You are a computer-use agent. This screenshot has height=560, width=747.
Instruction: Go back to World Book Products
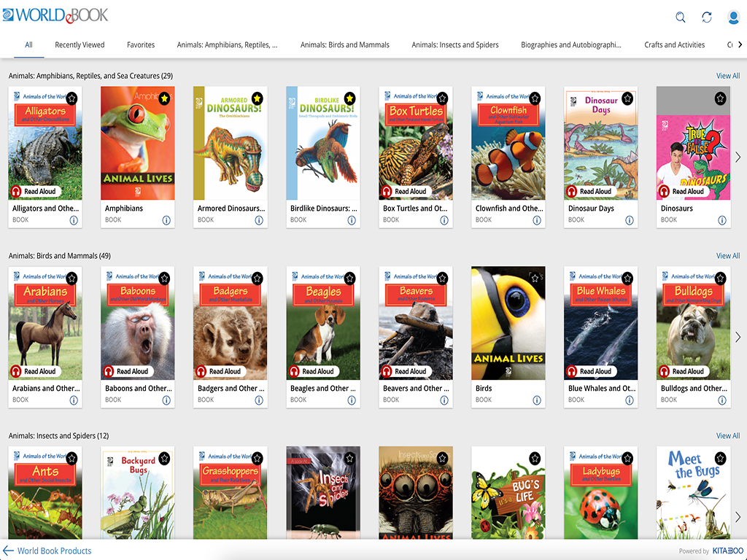pyautogui.click(x=47, y=551)
